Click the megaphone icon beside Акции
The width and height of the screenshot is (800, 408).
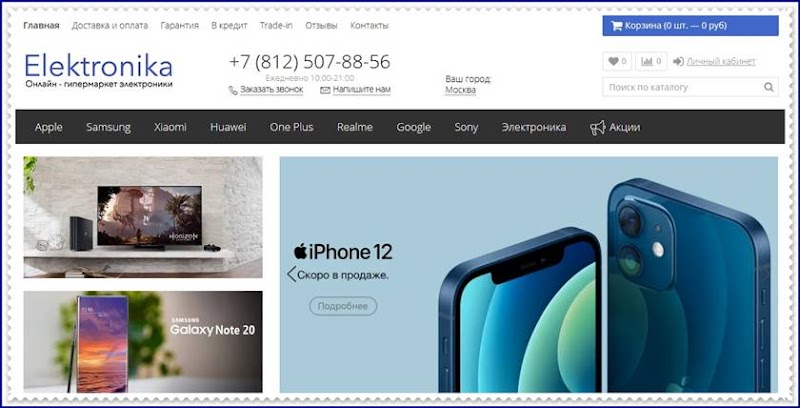(x=597, y=128)
